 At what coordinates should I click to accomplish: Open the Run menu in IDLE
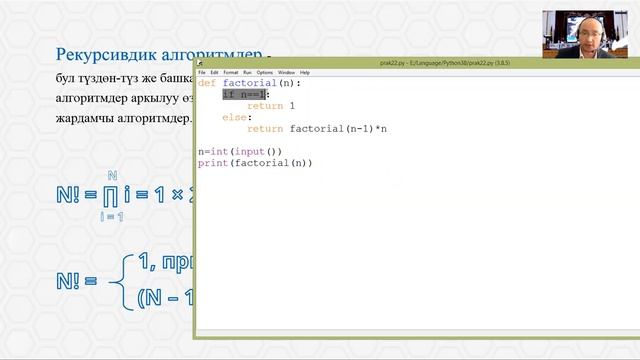click(247, 72)
